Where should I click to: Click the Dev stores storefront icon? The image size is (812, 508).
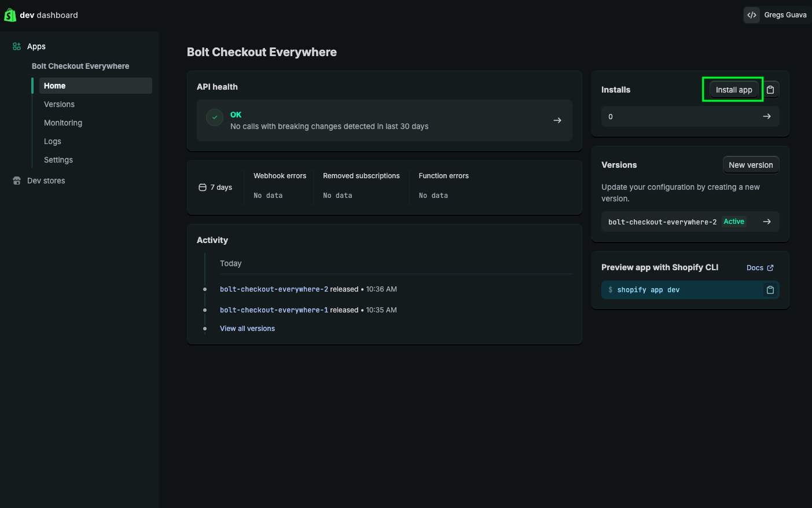pos(17,181)
